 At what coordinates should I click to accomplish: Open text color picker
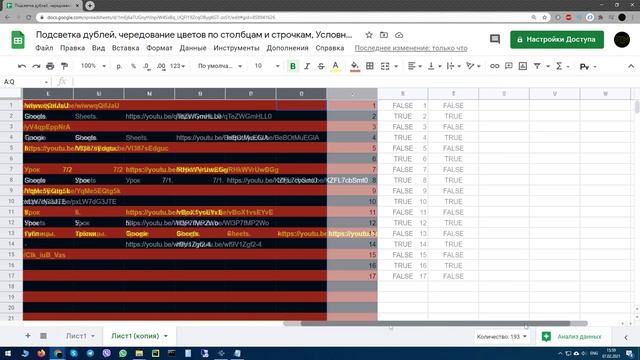[x=335, y=66]
